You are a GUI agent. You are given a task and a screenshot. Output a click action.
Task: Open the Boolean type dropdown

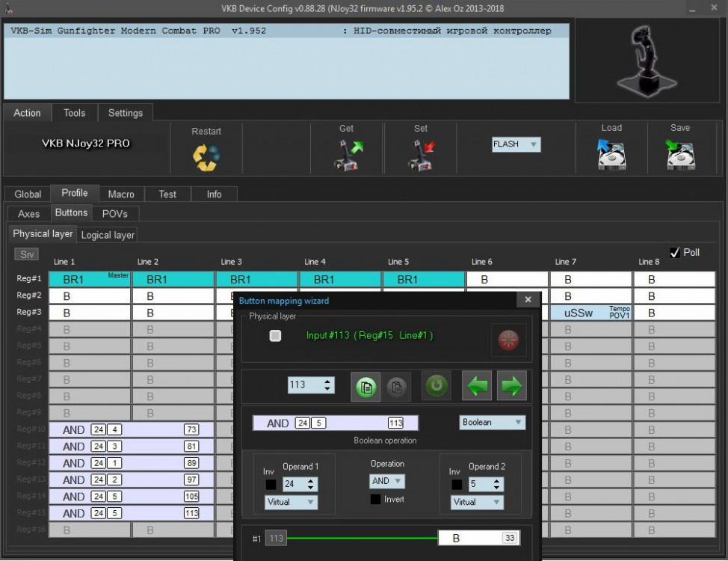click(492, 423)
